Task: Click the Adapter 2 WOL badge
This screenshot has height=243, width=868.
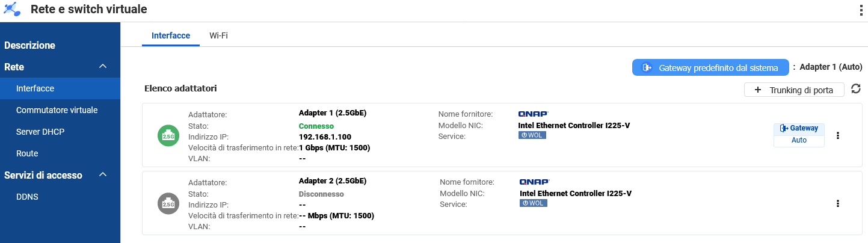Action: pos(534,203)
